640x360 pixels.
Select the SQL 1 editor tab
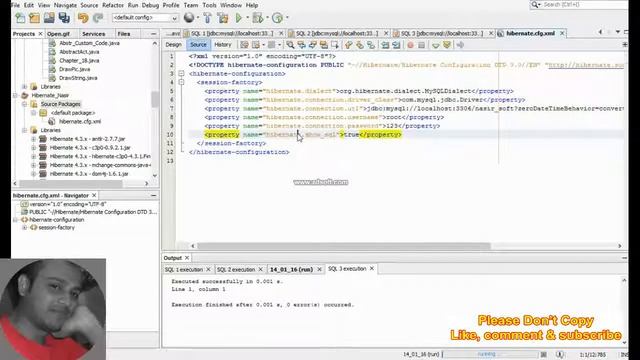(x=232, y=33)
